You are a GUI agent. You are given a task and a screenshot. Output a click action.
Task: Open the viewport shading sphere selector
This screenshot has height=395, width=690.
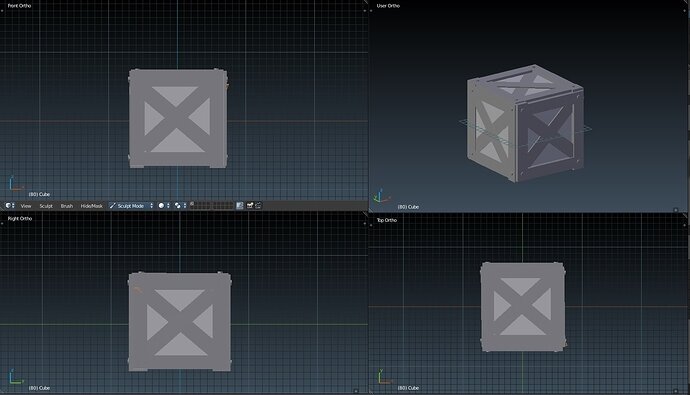pyautogui.click(x=164, y=205)
